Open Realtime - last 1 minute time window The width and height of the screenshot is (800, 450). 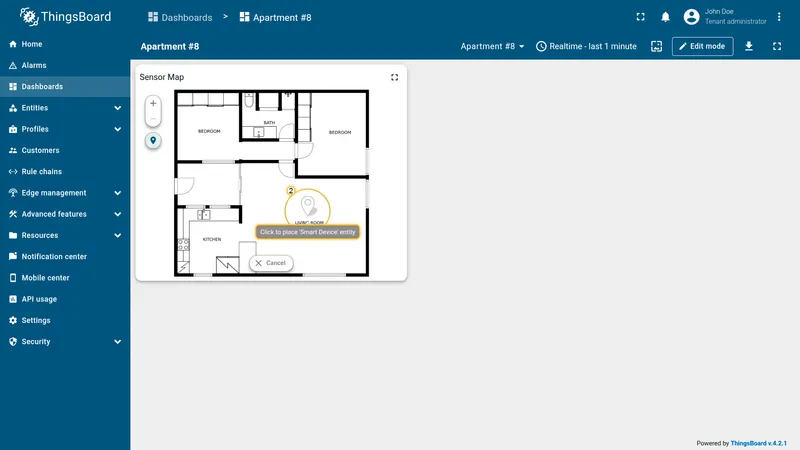[587, 46]
